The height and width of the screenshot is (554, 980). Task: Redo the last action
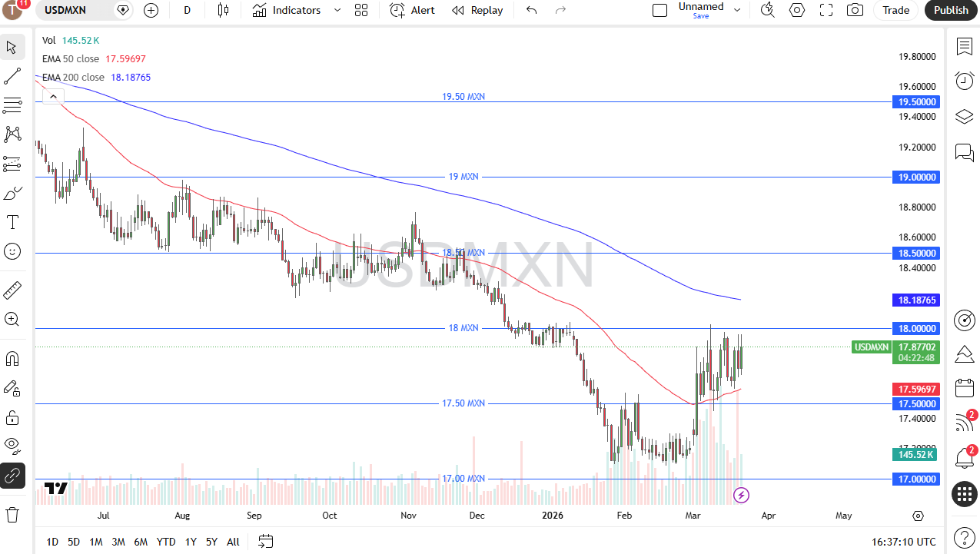click(x=560, y=10)
